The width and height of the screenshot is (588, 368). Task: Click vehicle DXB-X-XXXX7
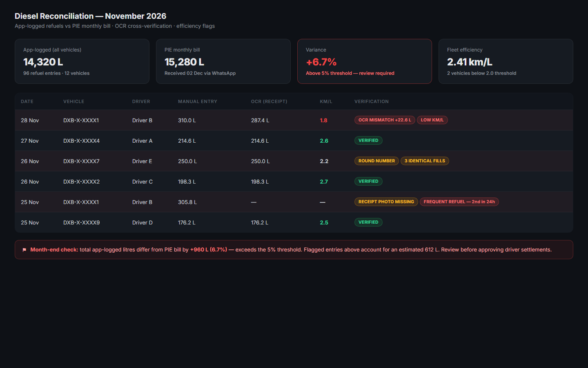81,161
